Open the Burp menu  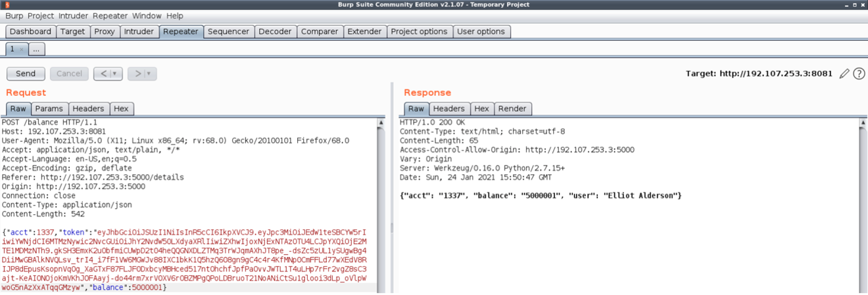tap(14, 16)
